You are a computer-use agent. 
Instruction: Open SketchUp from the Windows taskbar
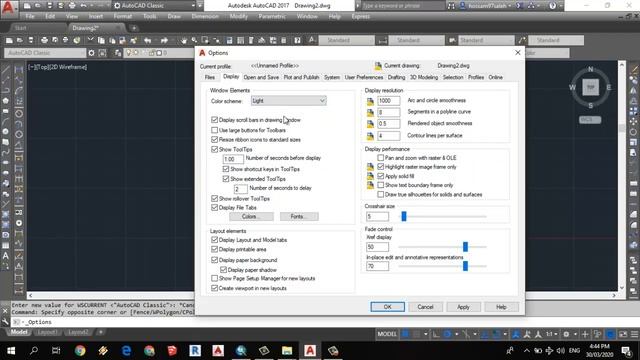[x=172, y=350]
